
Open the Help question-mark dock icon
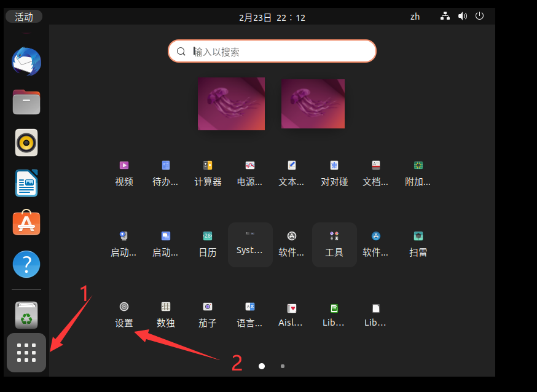pos(26,264)
